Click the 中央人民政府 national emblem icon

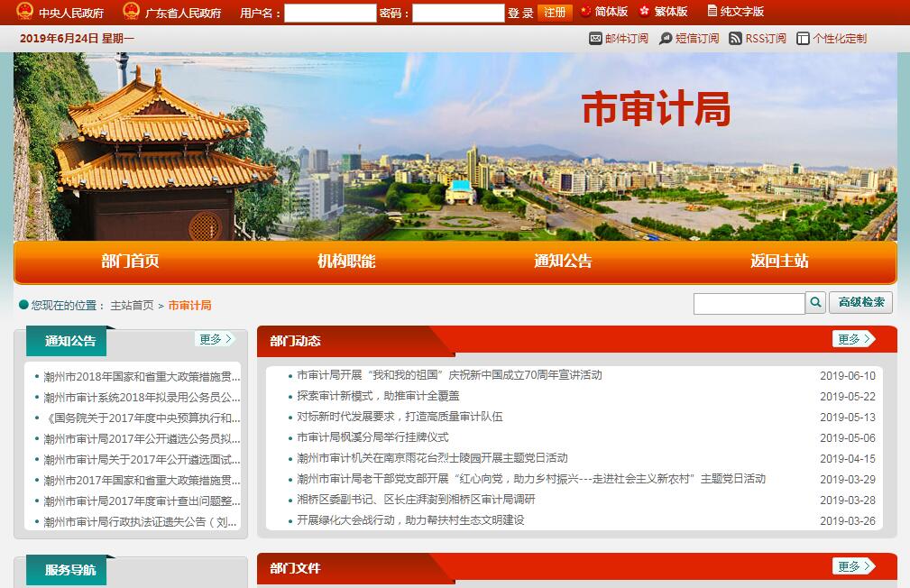point(24,12)
